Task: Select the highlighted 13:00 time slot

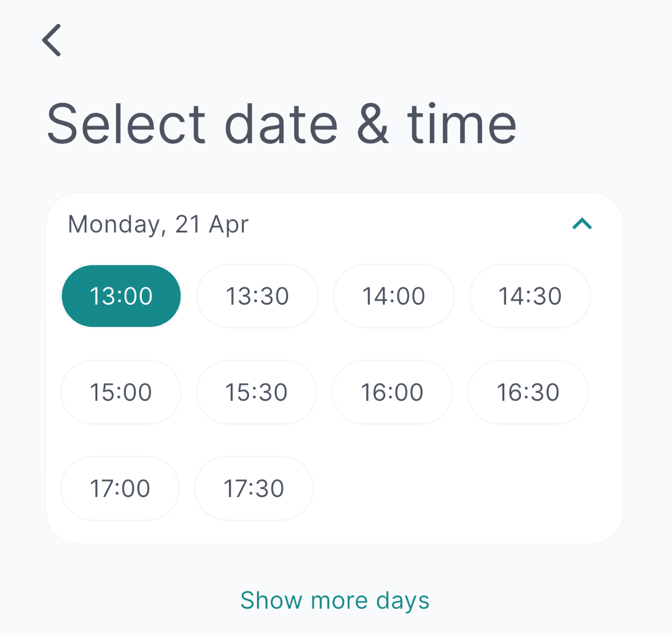Action: [x=121, y=296]
